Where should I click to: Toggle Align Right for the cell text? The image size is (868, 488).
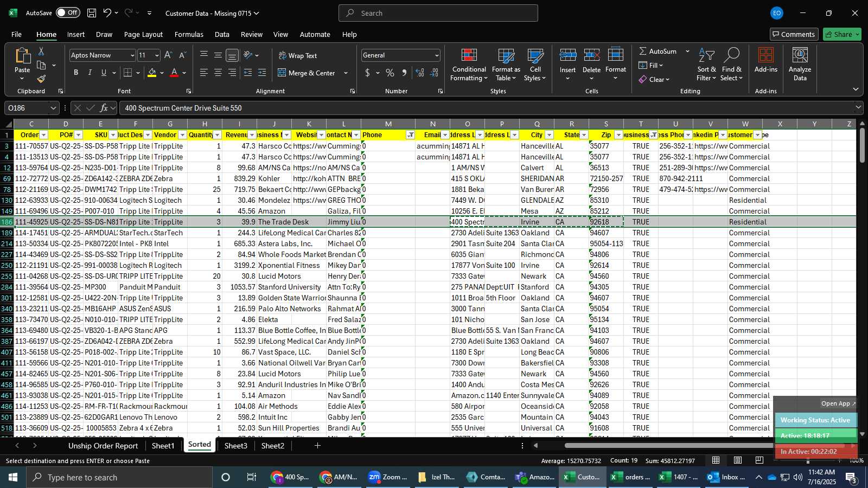click(x=232, y=73)
